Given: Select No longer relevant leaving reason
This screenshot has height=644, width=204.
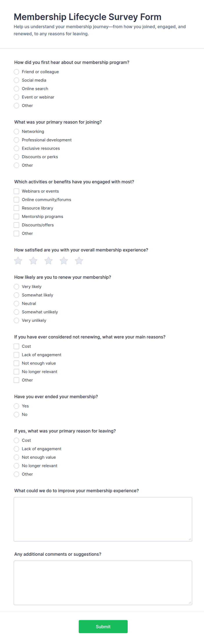Looking at the screenshot, I should click(x=16, y=466).
